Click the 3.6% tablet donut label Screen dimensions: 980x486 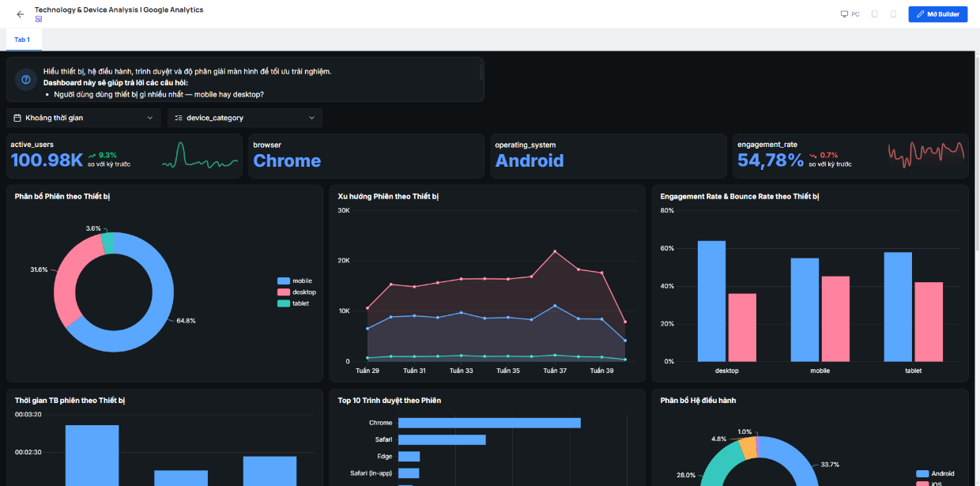click(x=93, y=228)
